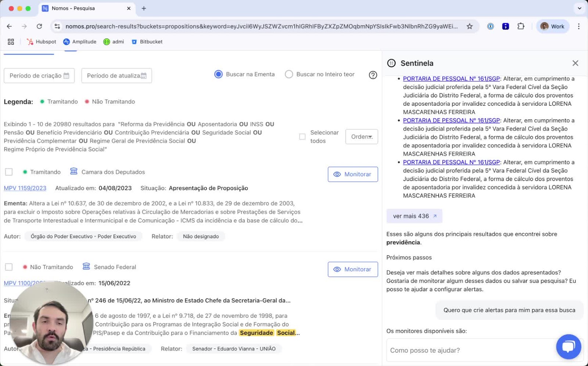Check the Selecionar todos checkbox
This screenshot has width=588, height=366.
[x=302, y=137]
